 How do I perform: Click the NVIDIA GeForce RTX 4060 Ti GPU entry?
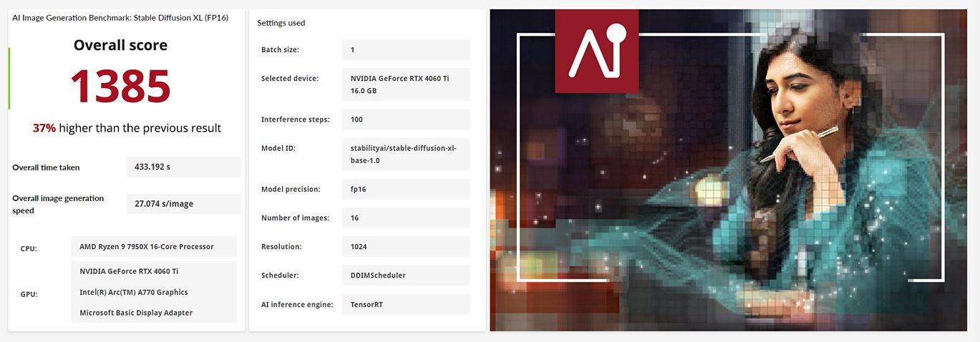[x=129, y=271]
